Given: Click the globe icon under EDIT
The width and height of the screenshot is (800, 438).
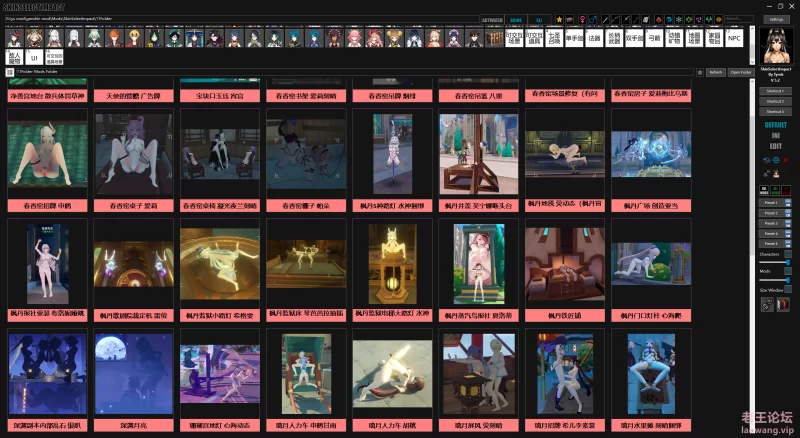Looking at the screenshot, I should point(776,160).
